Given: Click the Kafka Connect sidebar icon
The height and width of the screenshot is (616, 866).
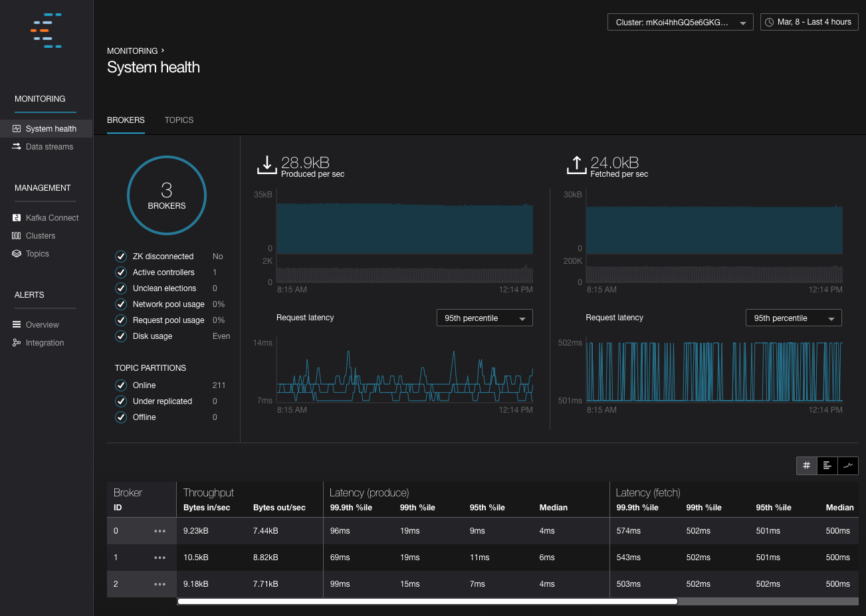Looking at the screenshot, I should 17,218.
